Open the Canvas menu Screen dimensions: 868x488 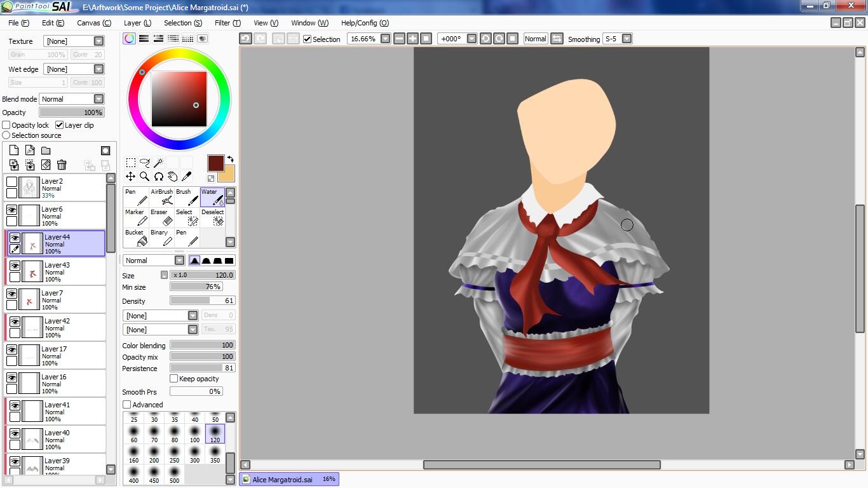pyautogui.click(x=93, y=23)
